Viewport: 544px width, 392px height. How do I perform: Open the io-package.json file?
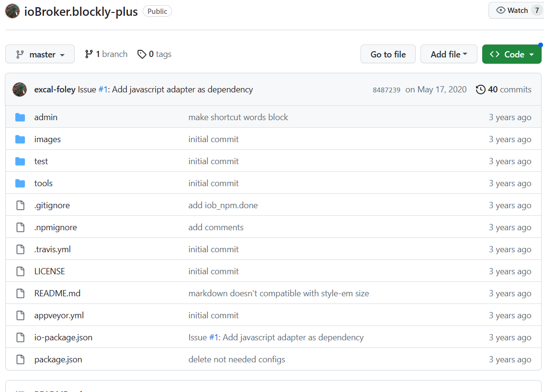pyautogui.click(x=63, y=337)
